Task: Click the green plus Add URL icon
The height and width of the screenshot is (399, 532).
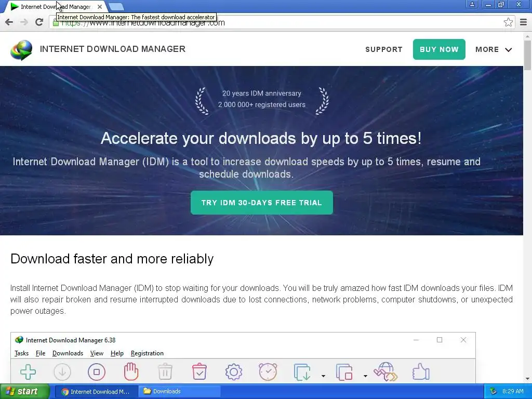Action: 28,372
